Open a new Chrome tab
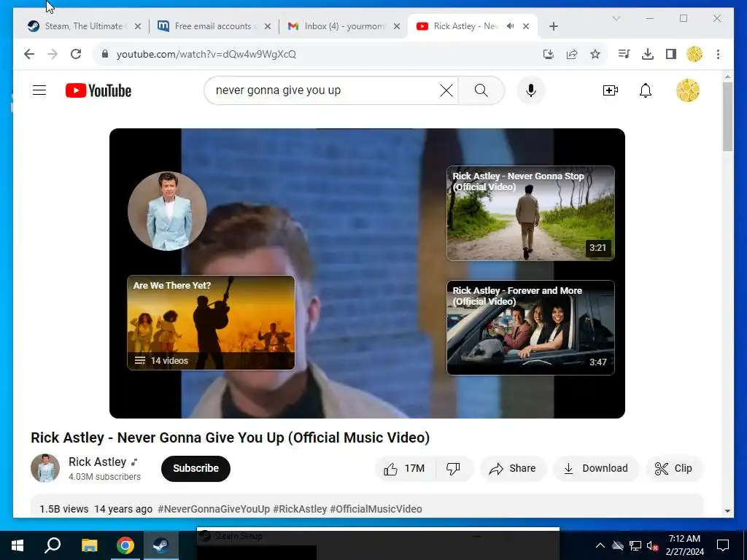This screenshot has width=747, height=560. pyautogui.click(x=553, y=26)
